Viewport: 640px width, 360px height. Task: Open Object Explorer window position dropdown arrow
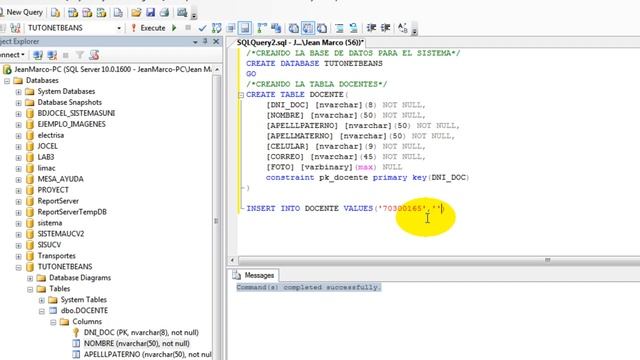pyautogui.click(x=195, y=42)
